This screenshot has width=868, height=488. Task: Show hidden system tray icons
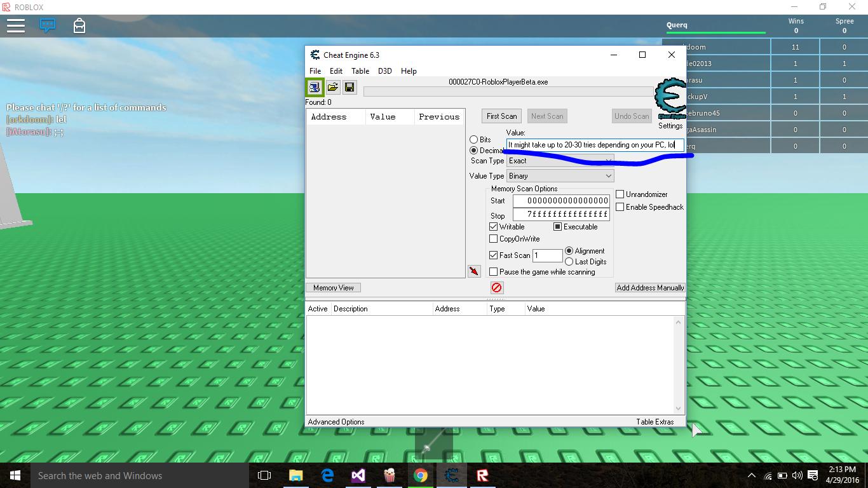(x=752, y=475)
